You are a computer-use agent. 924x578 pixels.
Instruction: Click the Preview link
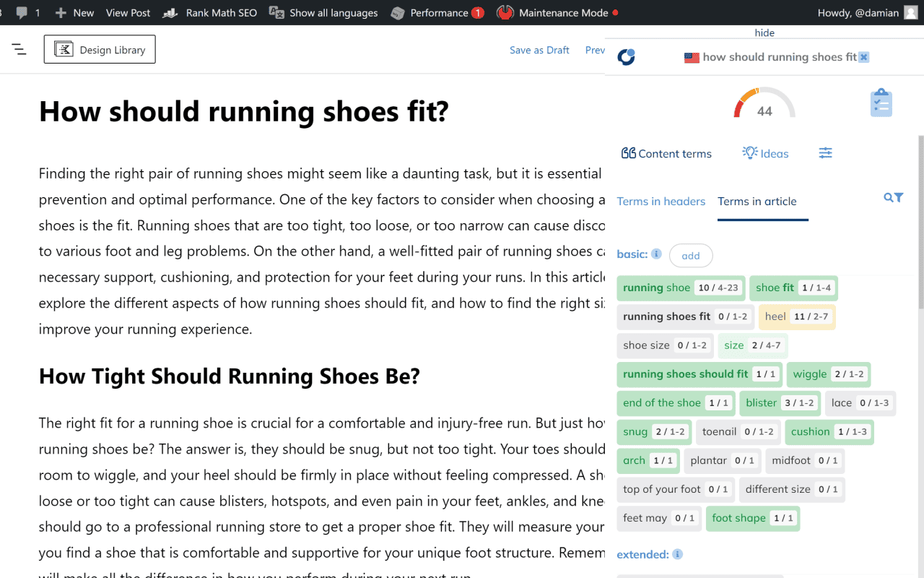point(595,50)
